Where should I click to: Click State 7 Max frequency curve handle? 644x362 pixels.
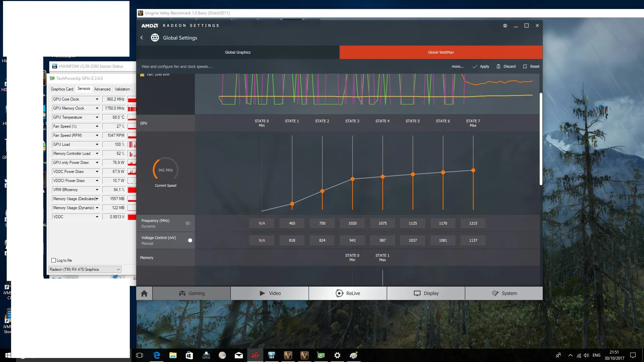(x=473, y=170)
